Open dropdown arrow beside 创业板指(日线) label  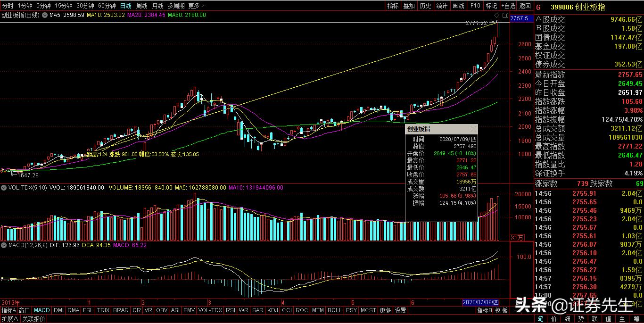coord(45,15)
